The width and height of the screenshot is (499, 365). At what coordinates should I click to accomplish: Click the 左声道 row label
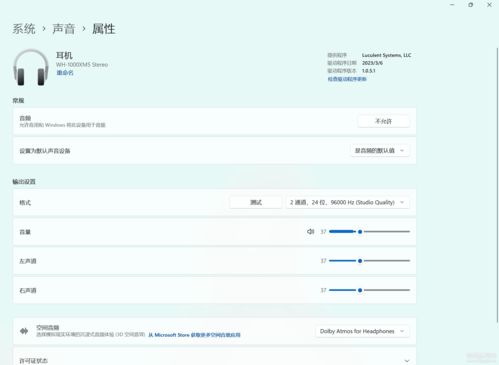tap(28, 261)
